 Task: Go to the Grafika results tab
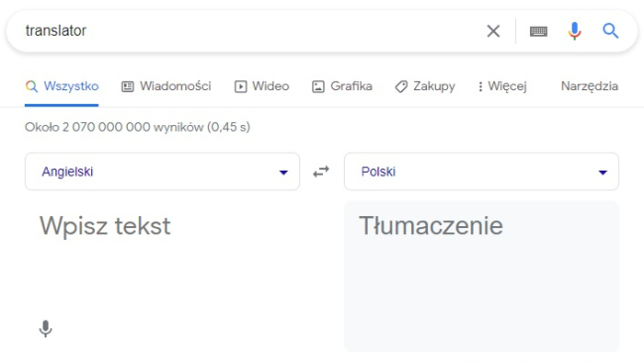pyautogui.click(x=342, y=86)
